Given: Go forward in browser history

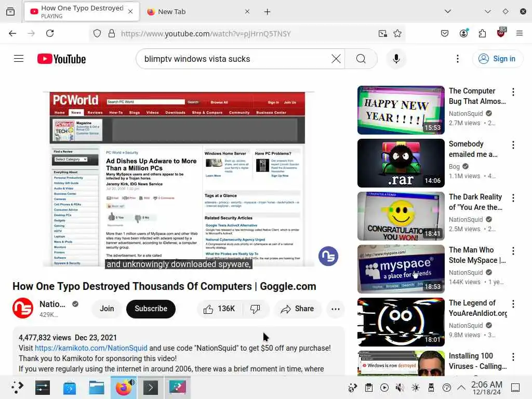Looking at the screenshot, I should pyautogui.click(x=31, y=33).
